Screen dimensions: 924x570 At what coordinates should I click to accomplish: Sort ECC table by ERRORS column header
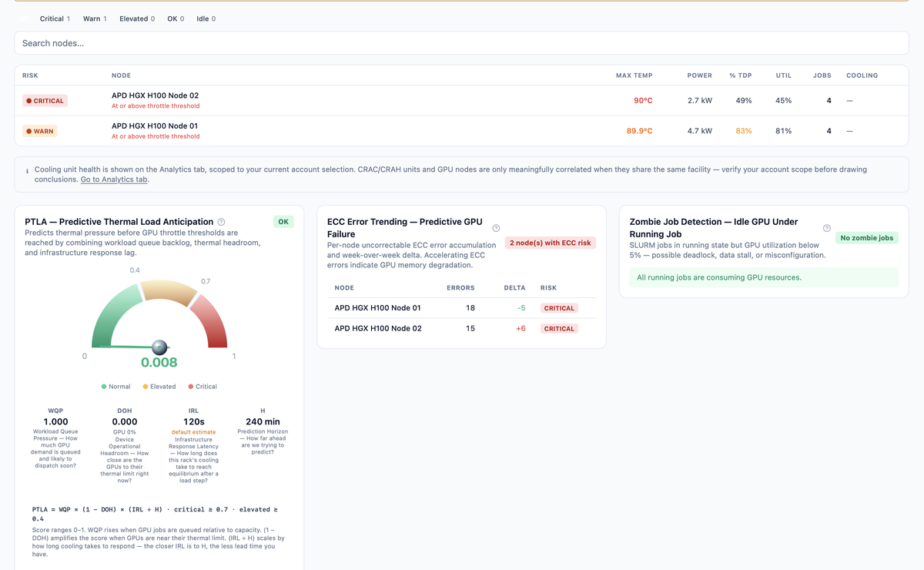click(460, 288)
